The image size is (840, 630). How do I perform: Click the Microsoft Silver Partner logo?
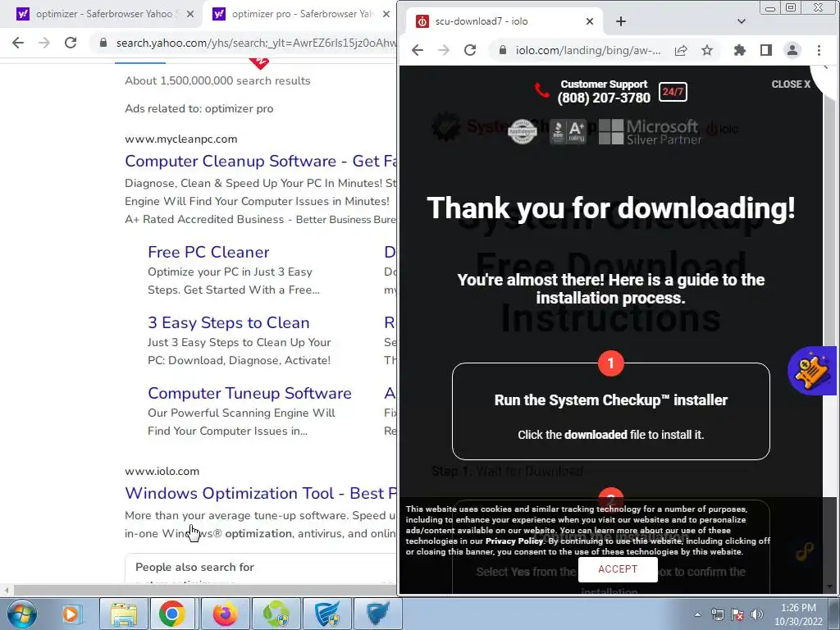click(x=650, y=132)
